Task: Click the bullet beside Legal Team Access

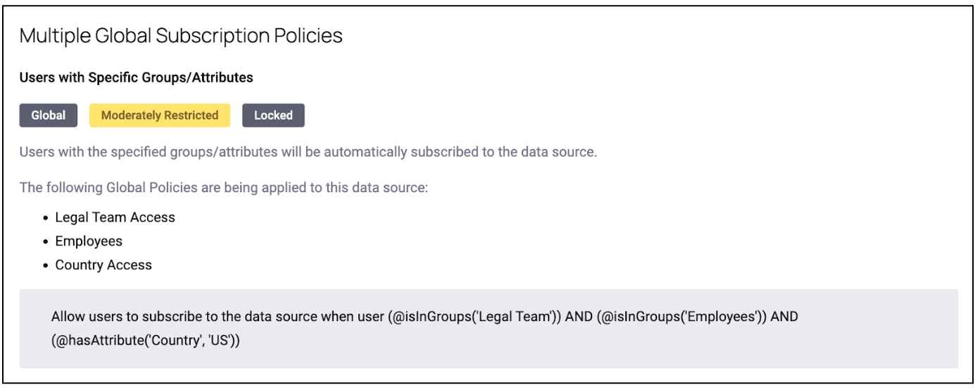Action: (x=46, y=218)
